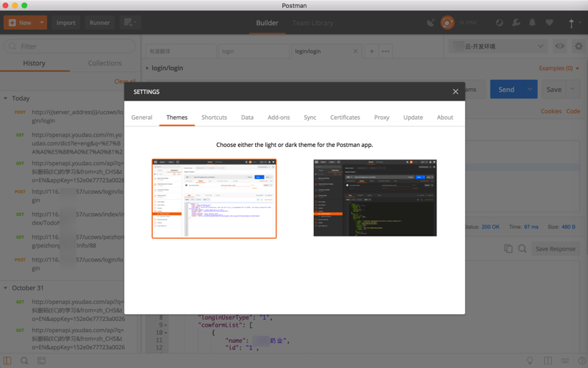Collapse the Today history group
The width and height of the screenshot is (588, 368).
[x=6, y=98]
